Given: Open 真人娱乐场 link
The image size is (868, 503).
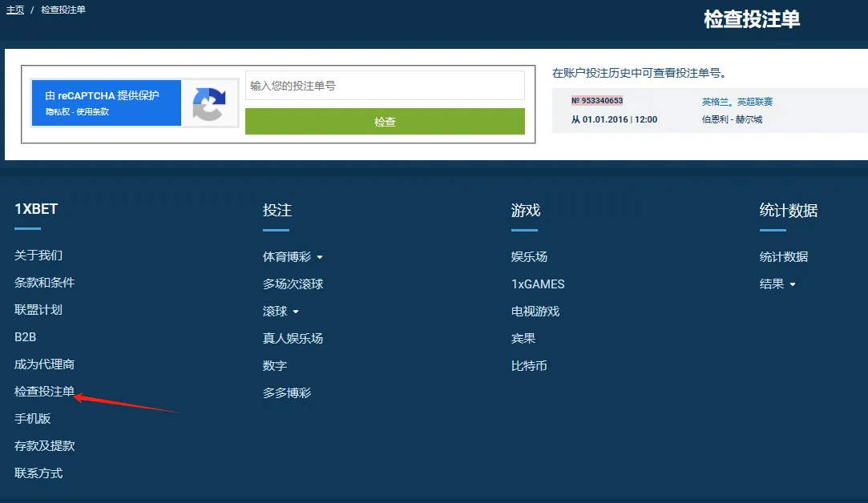Looking at the screenshot, I should [293, 338].
